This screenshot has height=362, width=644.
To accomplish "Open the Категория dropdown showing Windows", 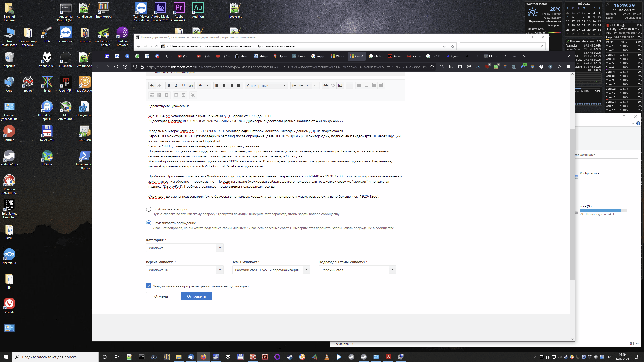I will click(185, 248).
